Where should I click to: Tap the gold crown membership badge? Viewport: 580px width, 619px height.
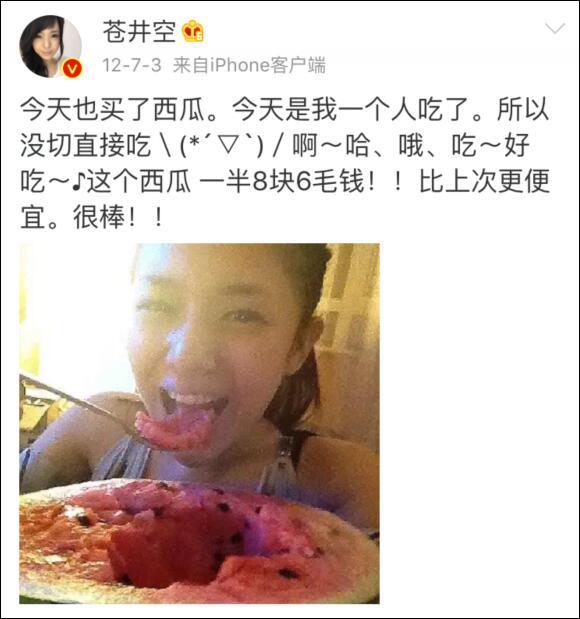point(193,32)
